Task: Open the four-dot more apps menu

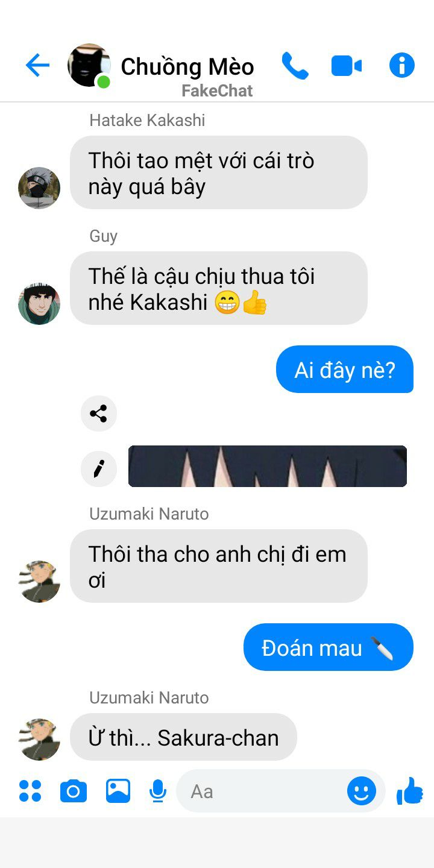Action: tap(30, 791)
